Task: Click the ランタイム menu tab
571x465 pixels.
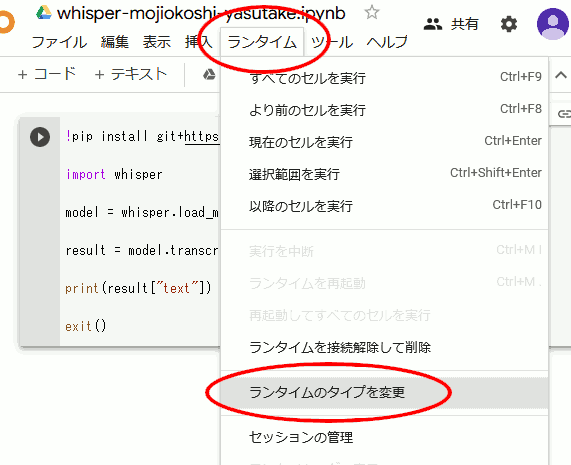Action: 262,42
